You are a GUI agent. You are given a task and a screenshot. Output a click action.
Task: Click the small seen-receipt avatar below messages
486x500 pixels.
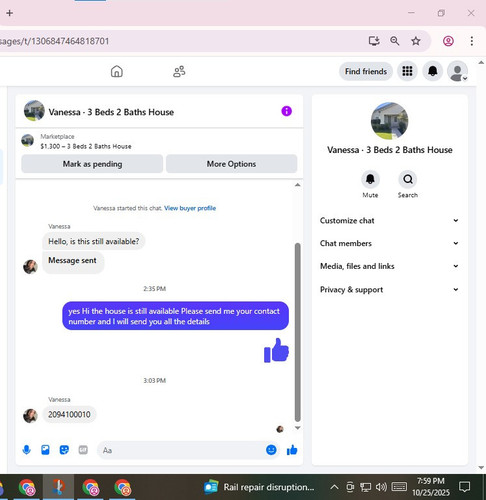280,429
